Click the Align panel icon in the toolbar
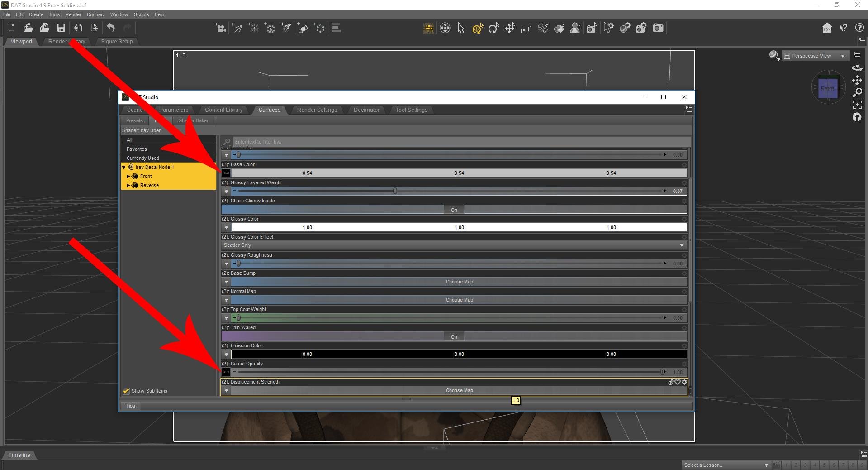 click(336, 28)
